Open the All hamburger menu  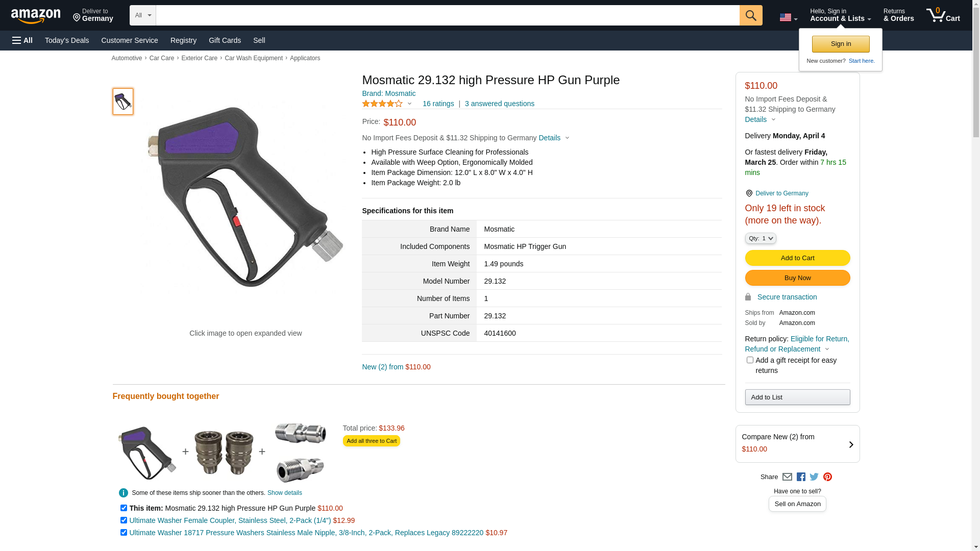pos(22,40)
